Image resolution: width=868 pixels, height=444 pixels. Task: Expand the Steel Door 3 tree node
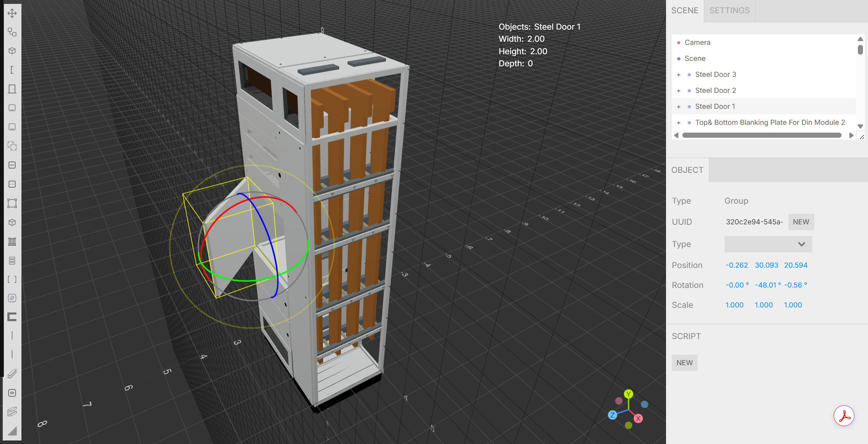pos(678,75)
